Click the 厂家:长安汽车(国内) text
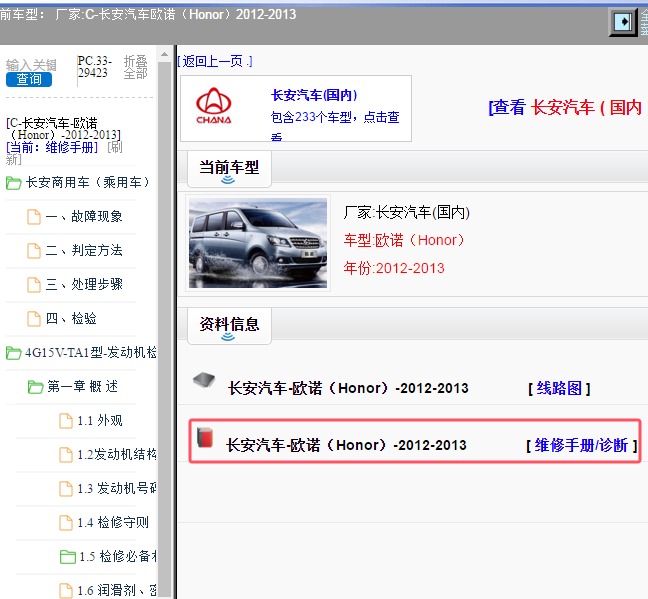This screenshot has height=599, width=648. (407, 212)
